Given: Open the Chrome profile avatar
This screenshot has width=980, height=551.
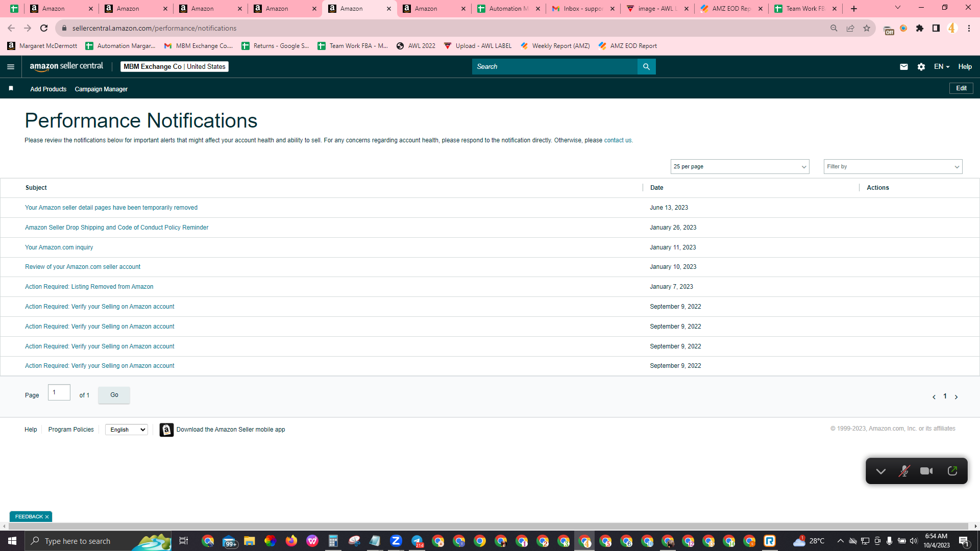Looking at the screenshot, I should point(952,28).
